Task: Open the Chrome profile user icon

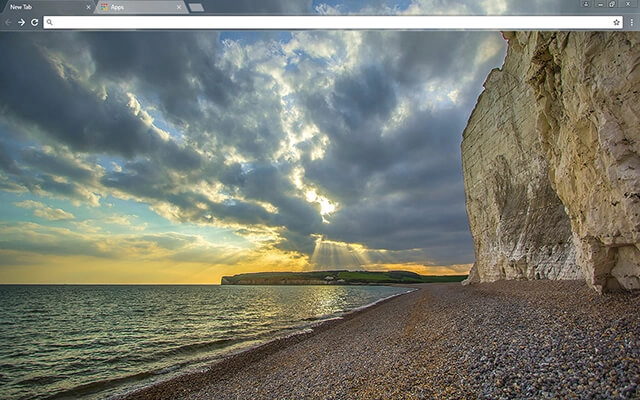Action: click(x=586, y=4)
